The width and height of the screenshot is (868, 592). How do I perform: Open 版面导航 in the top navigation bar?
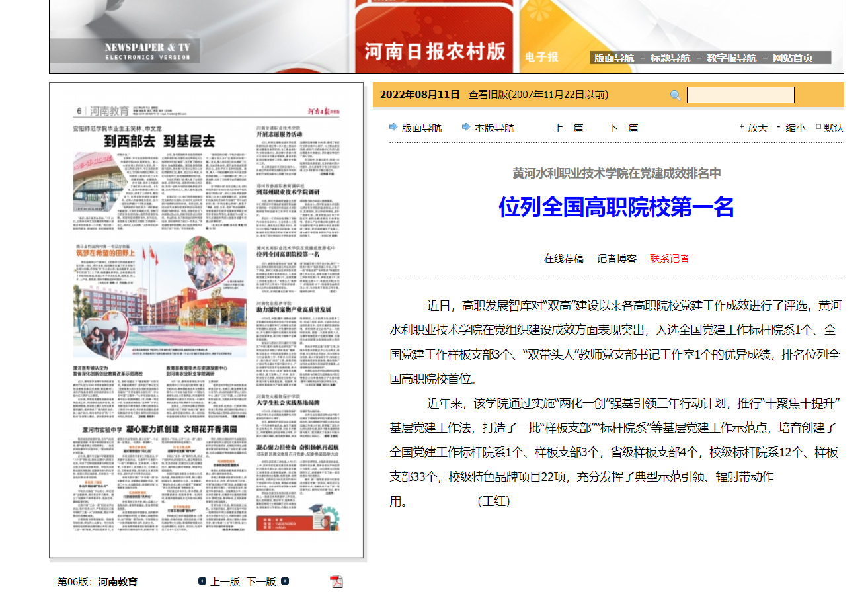point(613,58)
